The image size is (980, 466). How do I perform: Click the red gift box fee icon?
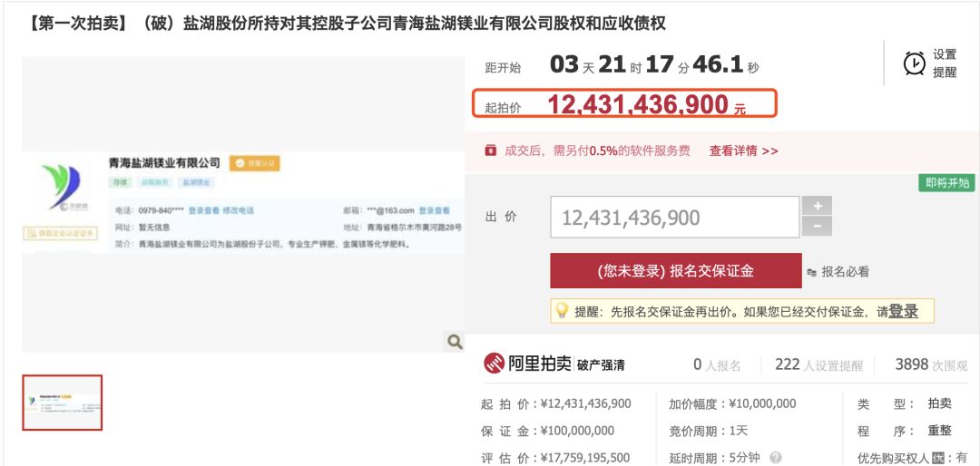pos(491,150)
